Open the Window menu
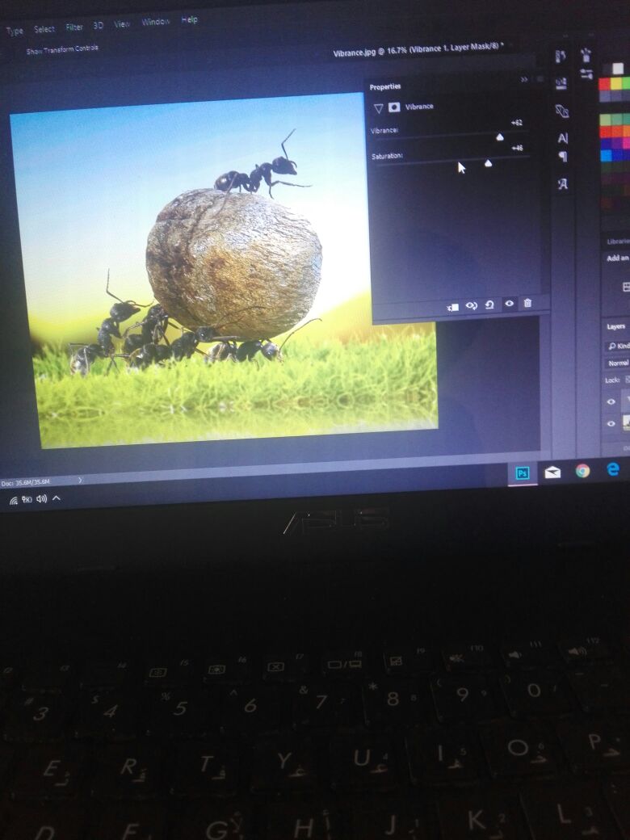This screenshot has height=840, width=630. click(x=156, y=22)
